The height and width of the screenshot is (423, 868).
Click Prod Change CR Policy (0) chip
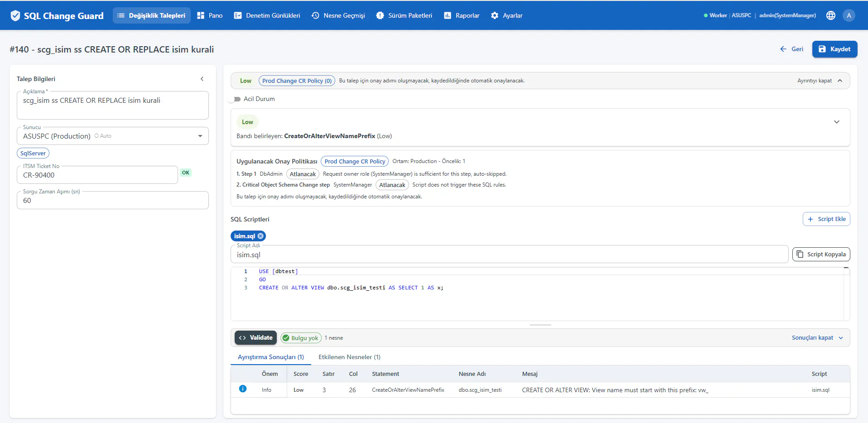(x=297, y=81)
